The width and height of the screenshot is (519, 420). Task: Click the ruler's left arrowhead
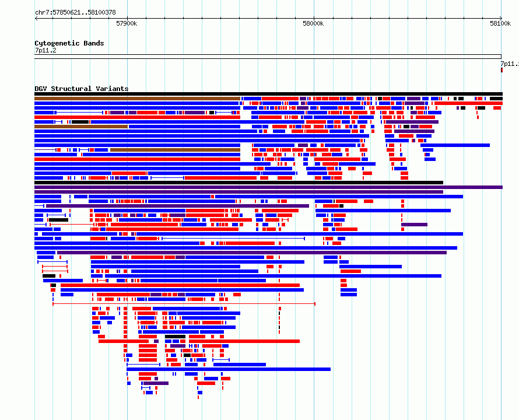point(36,18)
